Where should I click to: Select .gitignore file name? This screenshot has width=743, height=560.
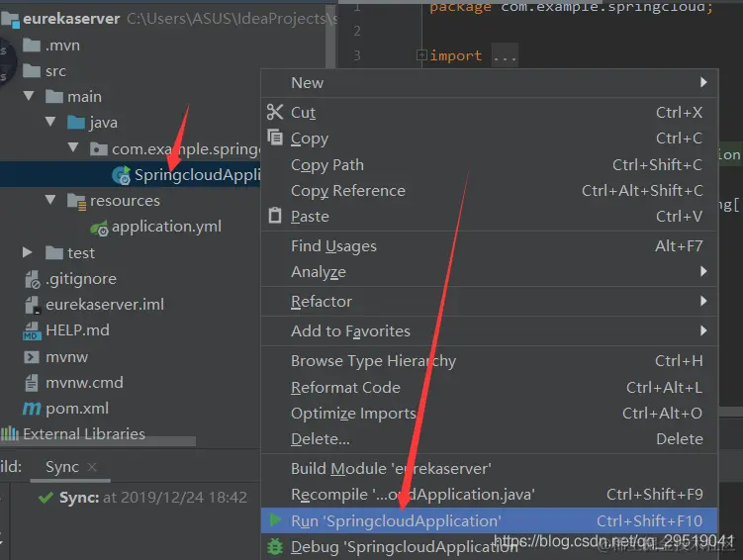pos(81,279)
